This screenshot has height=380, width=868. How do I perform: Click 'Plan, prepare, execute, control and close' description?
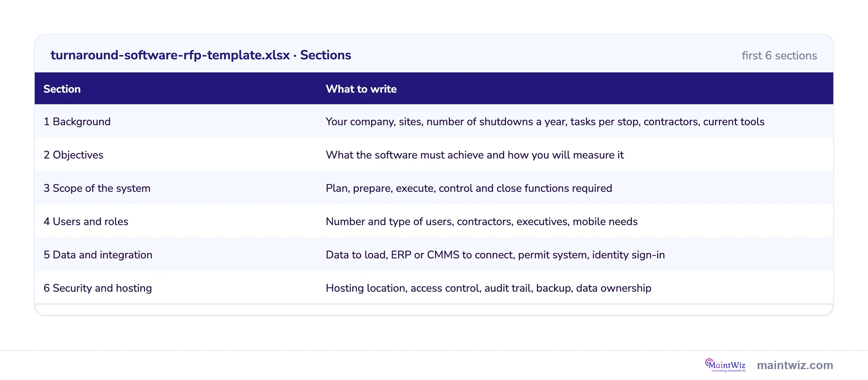[469, 188]
